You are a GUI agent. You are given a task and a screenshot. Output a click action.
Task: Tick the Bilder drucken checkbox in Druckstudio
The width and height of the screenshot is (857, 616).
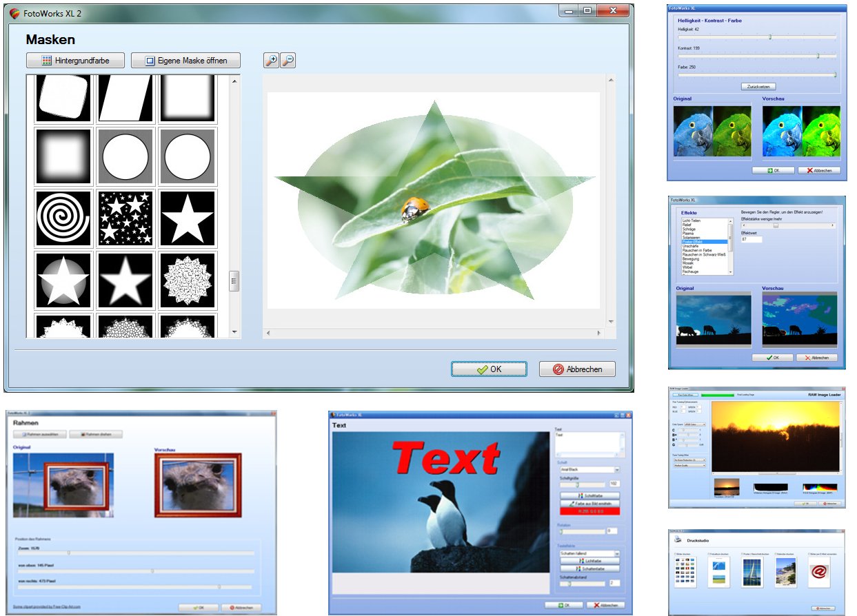coord(676,554)
